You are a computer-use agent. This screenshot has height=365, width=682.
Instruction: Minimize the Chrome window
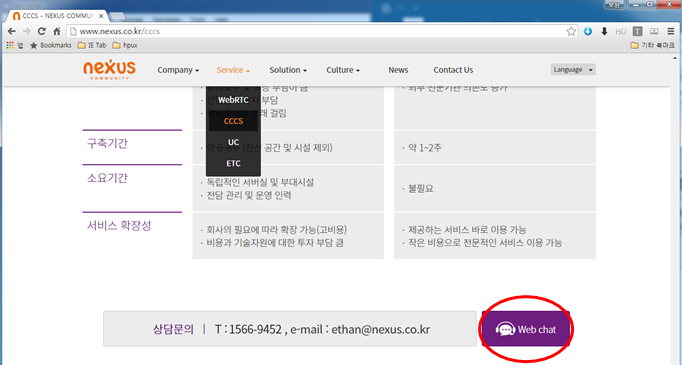tap(637, 5)
